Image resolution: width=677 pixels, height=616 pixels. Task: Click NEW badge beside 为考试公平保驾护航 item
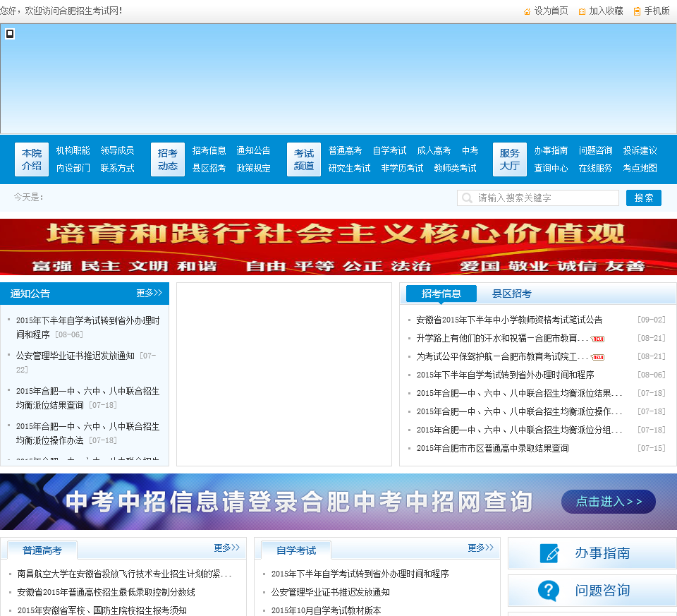[597, 357]
